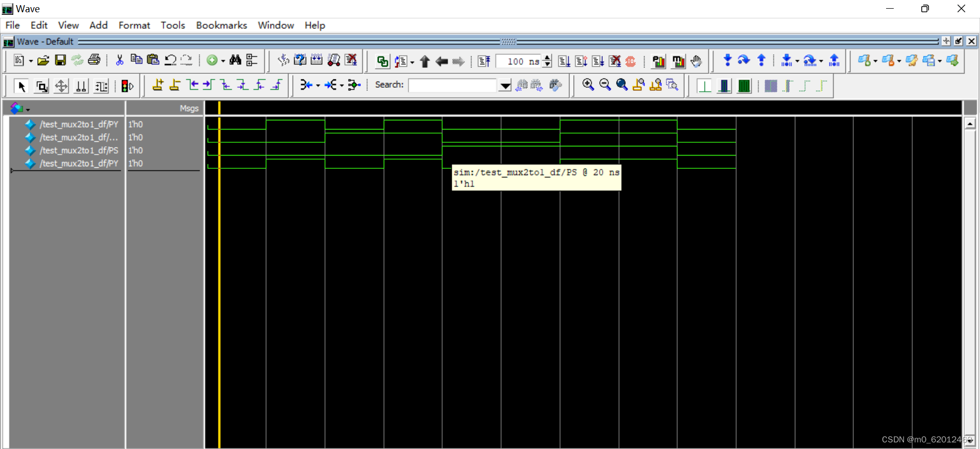Click the Collapse All icon beside the binoculars
The height and width of the screenshot is (449, 980).
pos(252,60)
